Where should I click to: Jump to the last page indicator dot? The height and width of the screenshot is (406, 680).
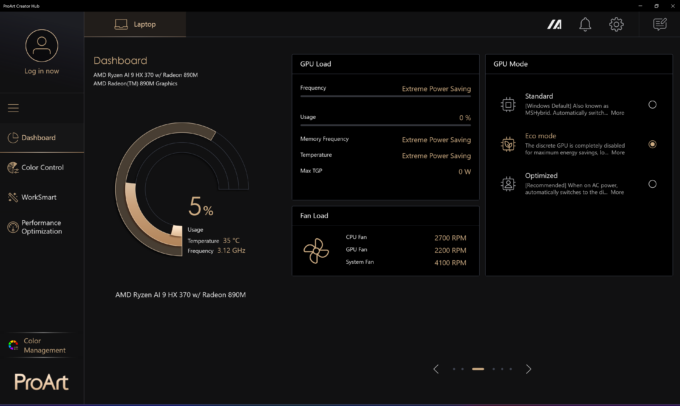click(511, 369)
